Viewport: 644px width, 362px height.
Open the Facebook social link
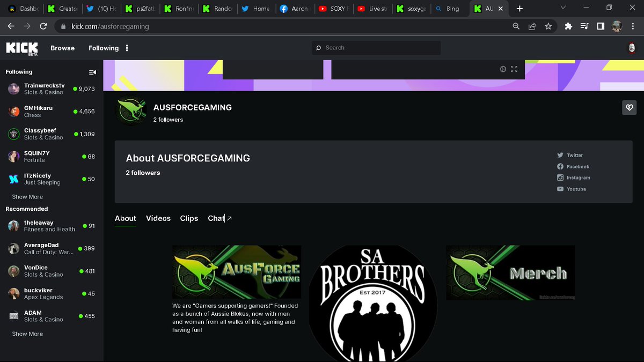(573, 166)
